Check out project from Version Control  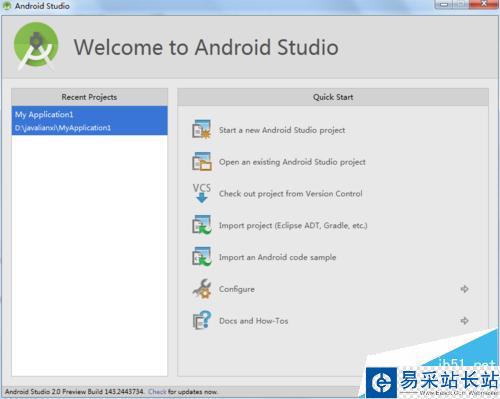coord(290,194)
